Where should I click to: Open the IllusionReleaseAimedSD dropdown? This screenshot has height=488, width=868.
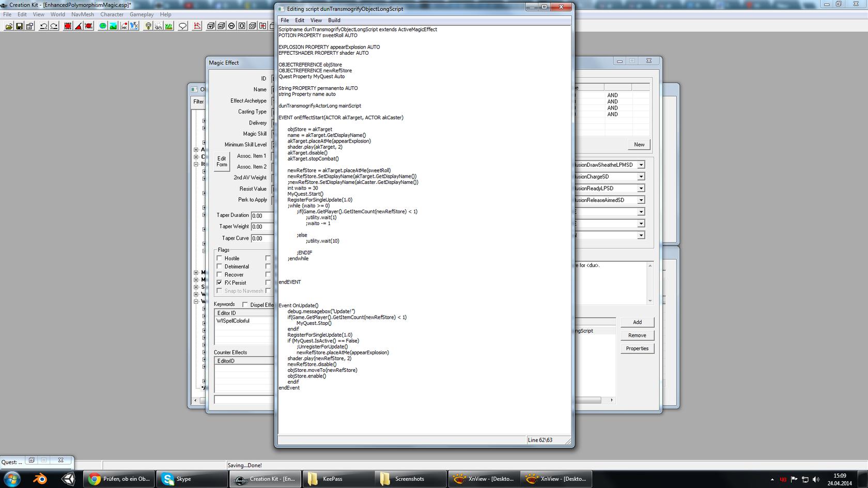point(641,200)
